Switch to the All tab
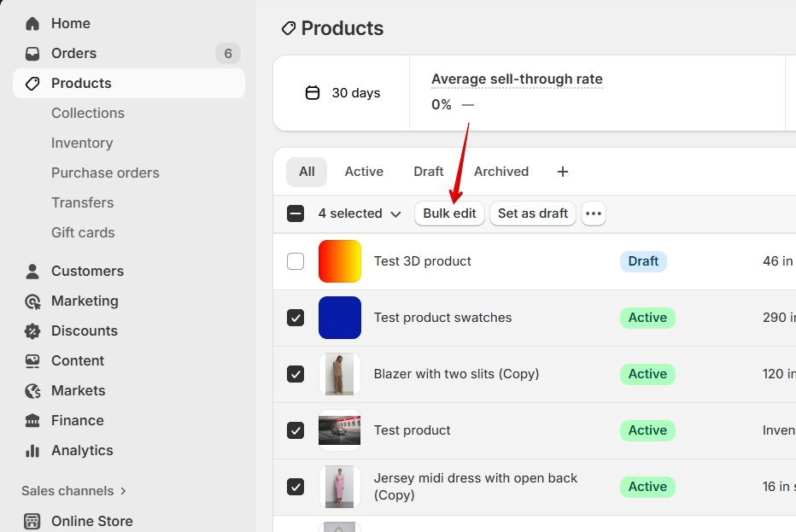This screenshot has width=796, height=532. coord(307,172)
